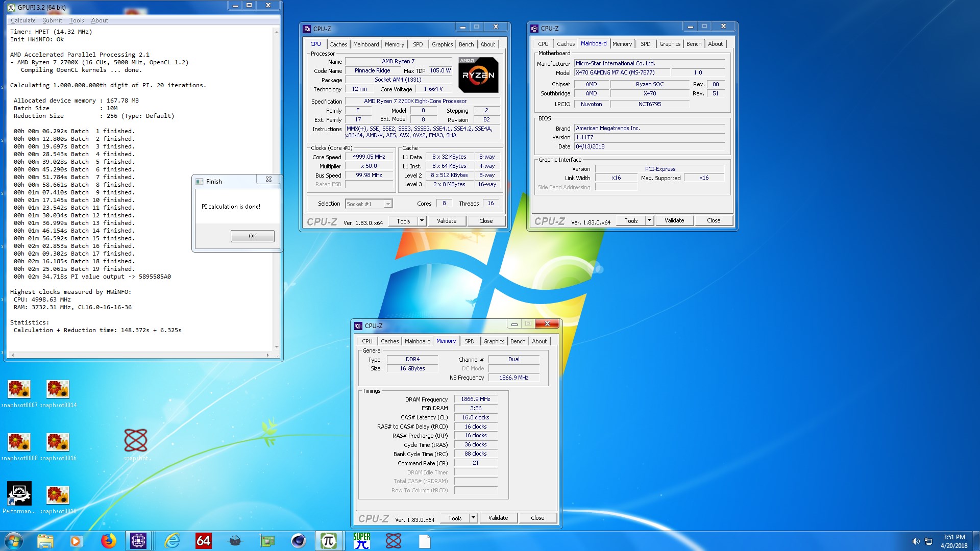980x551 pixels.
Task: Click the Show Desktop strip at taskbar end
Action: pos(976,541)
